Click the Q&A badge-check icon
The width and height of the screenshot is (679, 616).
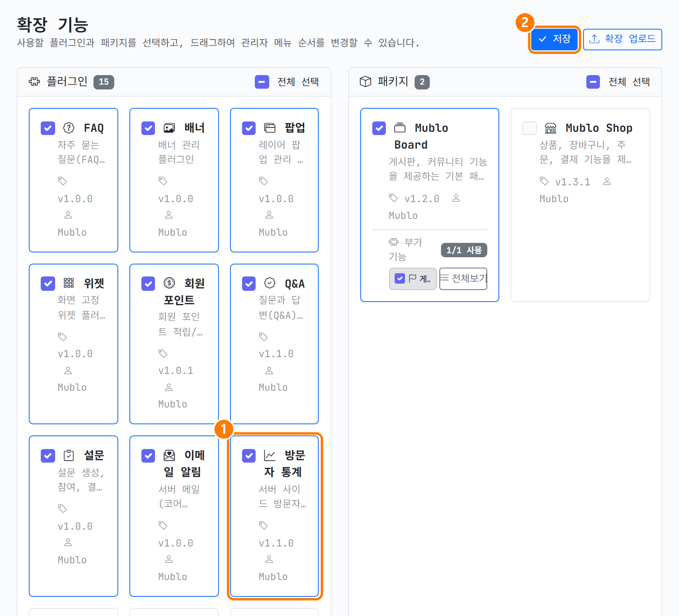pos(270,283)
